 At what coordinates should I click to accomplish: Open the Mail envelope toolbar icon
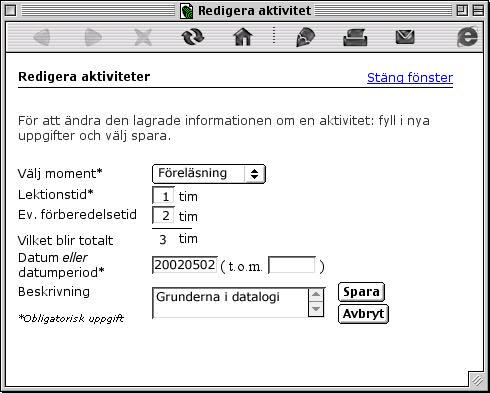pos(405,37)
